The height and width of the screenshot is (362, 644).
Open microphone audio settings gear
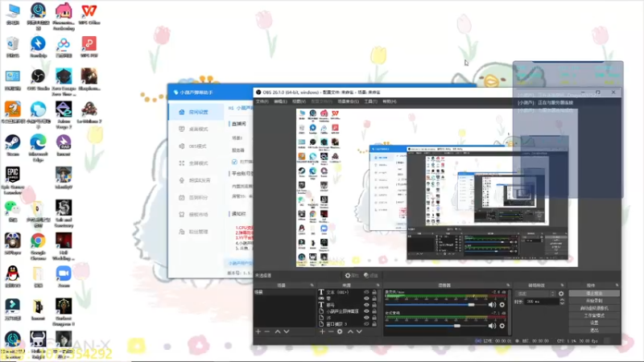pyautogui.click(x=502, y=305)
